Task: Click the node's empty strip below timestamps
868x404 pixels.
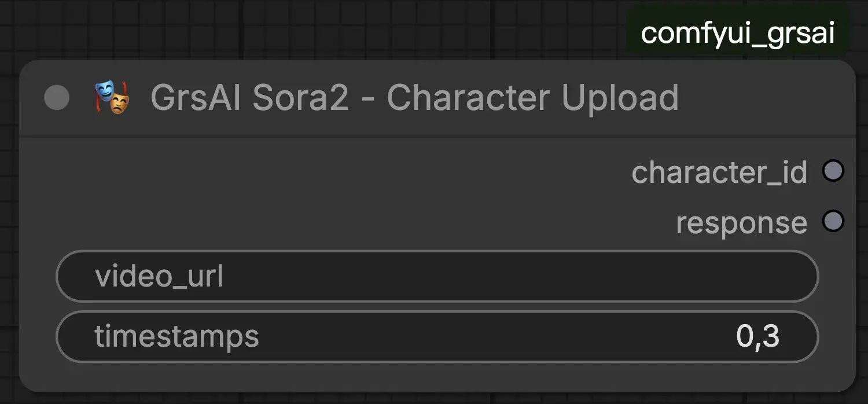Action: pyautogui.click(x=437, y=376)
